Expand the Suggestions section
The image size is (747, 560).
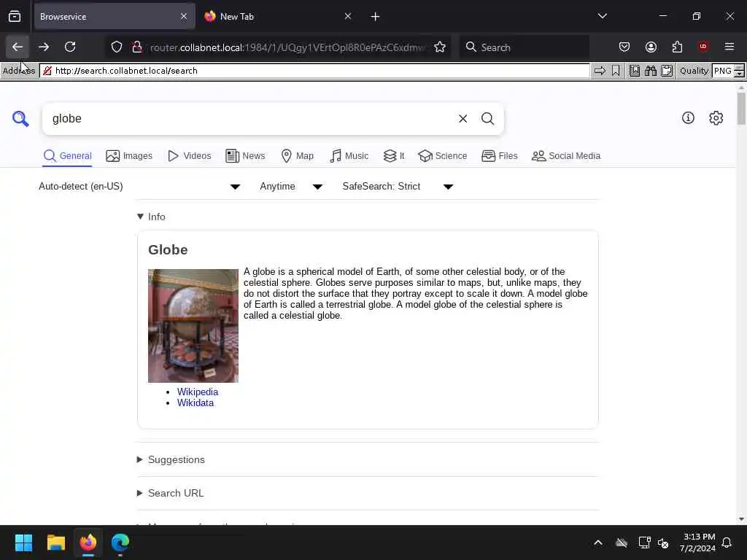tap(171, 459)
